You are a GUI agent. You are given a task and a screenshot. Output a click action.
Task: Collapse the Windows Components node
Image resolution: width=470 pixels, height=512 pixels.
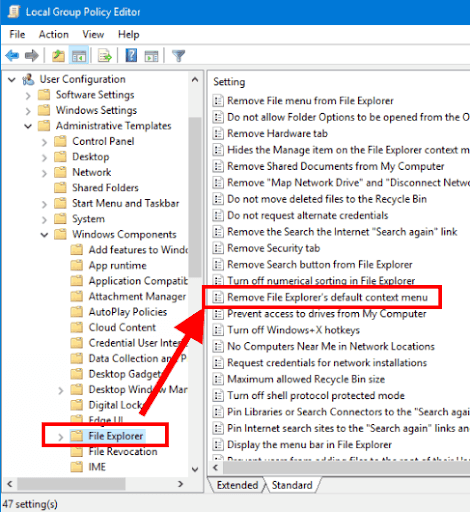click(44, 235)
